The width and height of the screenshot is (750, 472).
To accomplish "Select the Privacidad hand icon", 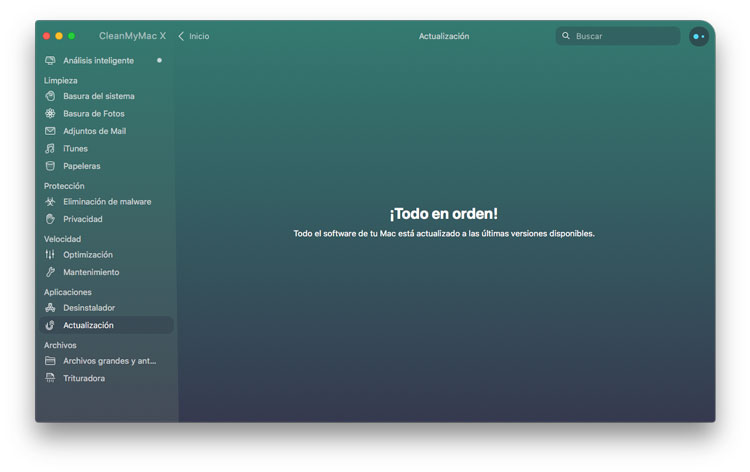I will [50, 219].
